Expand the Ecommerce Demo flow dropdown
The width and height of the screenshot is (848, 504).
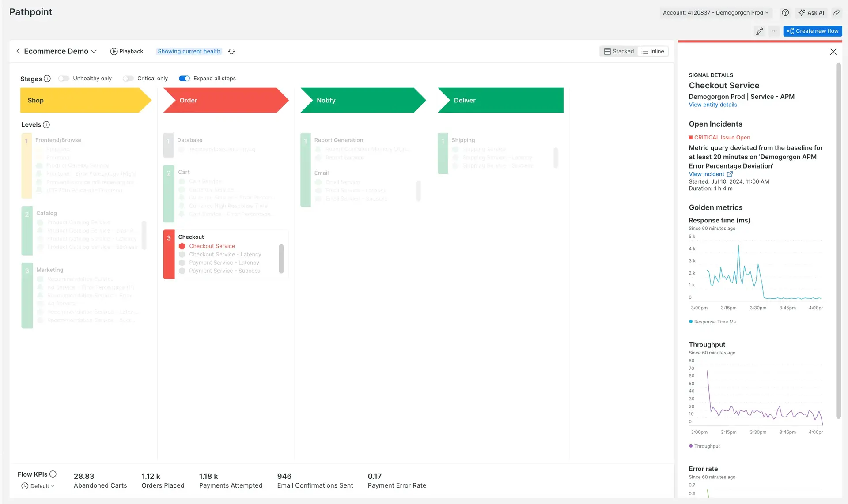pos(94,51)
